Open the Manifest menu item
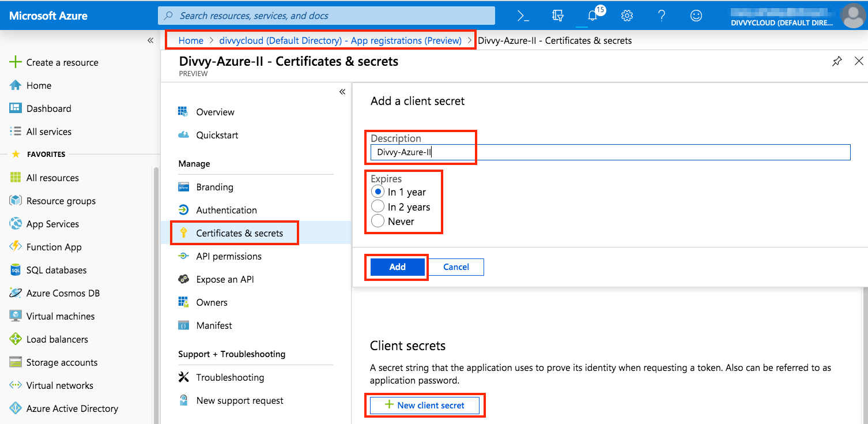This screenshot has width=868, height=424. click(x=256, y=325)
